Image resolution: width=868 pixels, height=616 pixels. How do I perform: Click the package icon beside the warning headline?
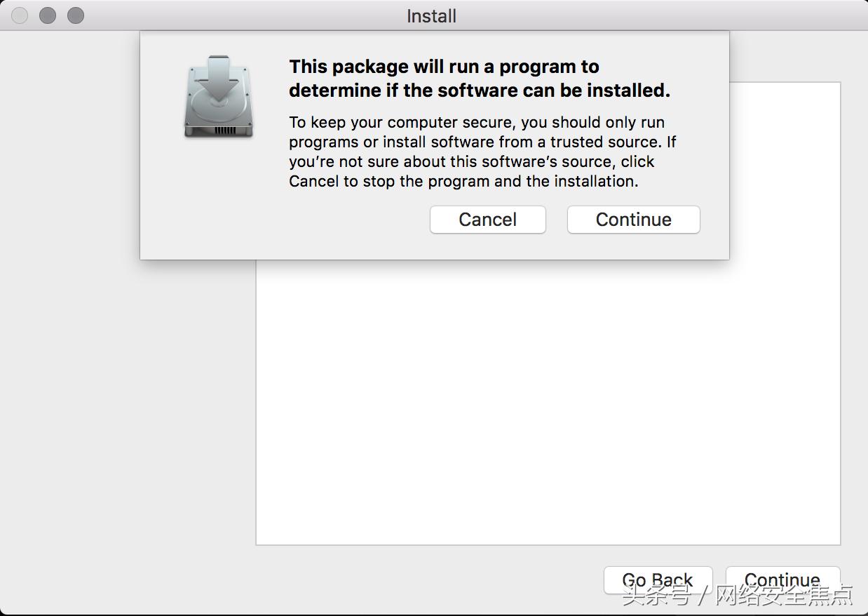click(218, 98)
